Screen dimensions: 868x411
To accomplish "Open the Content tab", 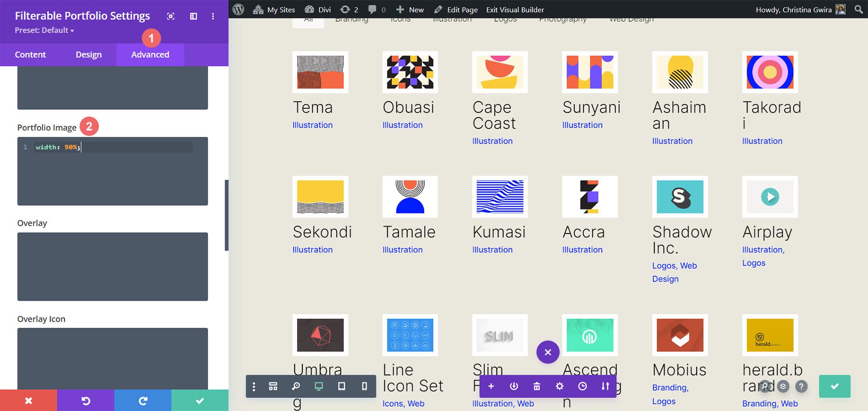I will (30, 55).
